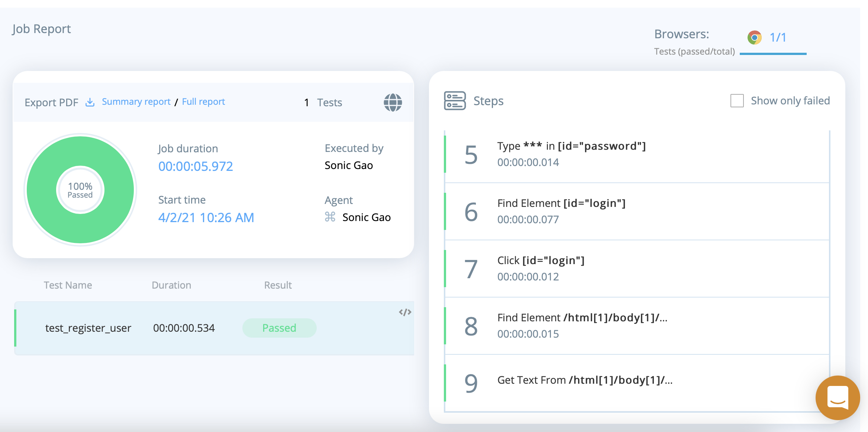The height and width of the screenshot is (432, 868).
Task: Click the globe icon beside Tests count
Action: (x=393, y=102)
